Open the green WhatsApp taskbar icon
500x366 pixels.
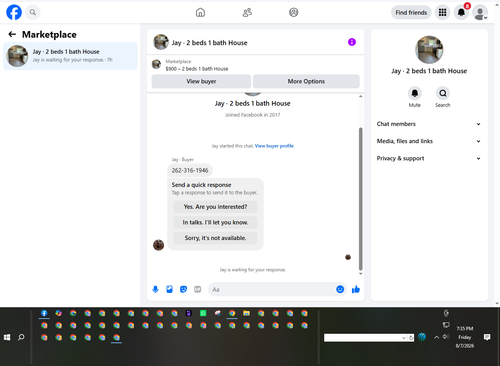click(203, 313)
